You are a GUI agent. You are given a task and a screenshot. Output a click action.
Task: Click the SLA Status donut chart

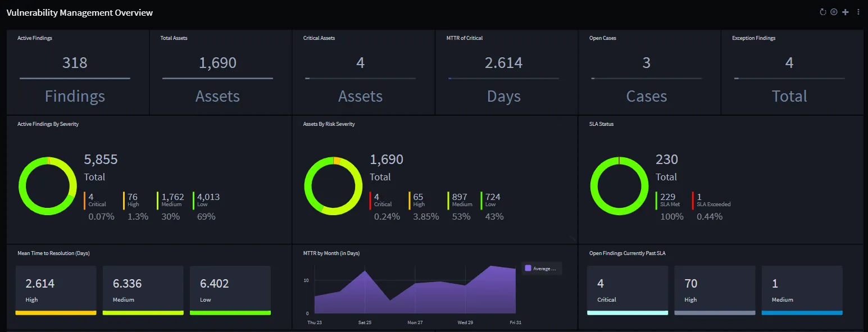click(619, 185)
